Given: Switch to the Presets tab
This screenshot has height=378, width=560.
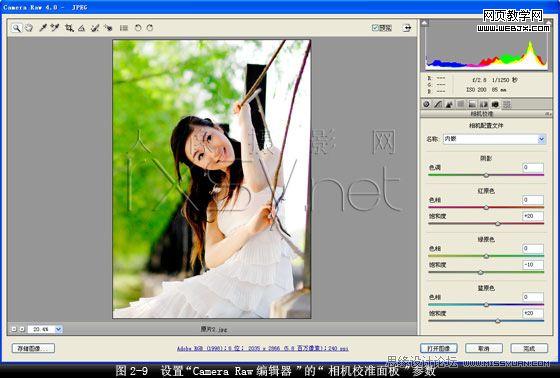Looking at the screenshot, I should [506, 104].
